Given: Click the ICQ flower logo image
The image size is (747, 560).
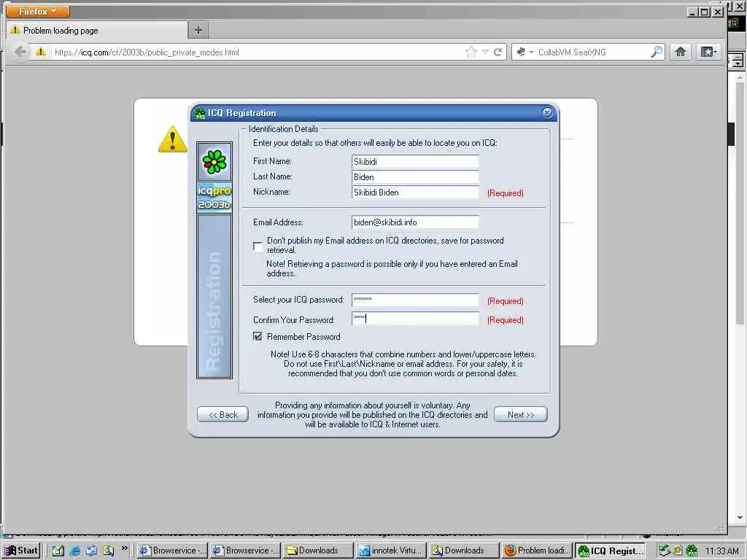Looking at the screenshot, I should (214, 162).
